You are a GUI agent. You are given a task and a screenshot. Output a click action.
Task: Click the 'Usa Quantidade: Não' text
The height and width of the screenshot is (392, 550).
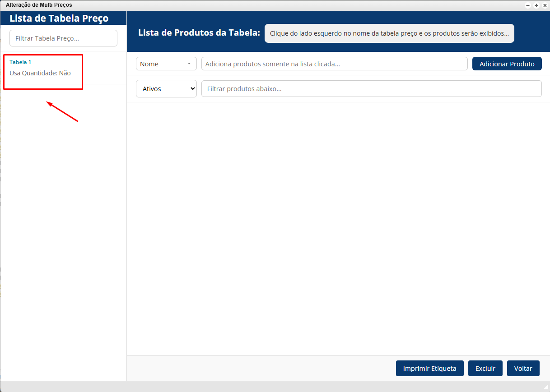click(40, 73)
